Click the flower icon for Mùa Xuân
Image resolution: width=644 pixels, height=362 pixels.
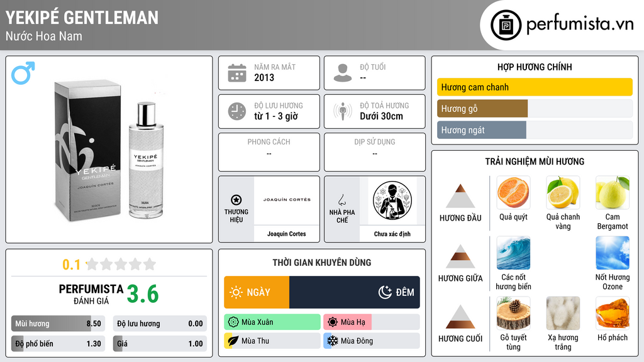coord(233,322)
